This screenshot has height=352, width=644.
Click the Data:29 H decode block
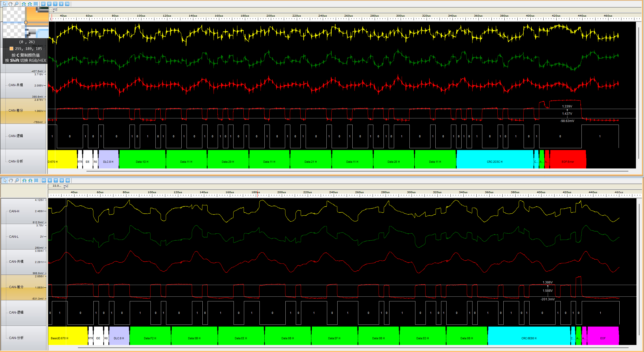(228, 159)
